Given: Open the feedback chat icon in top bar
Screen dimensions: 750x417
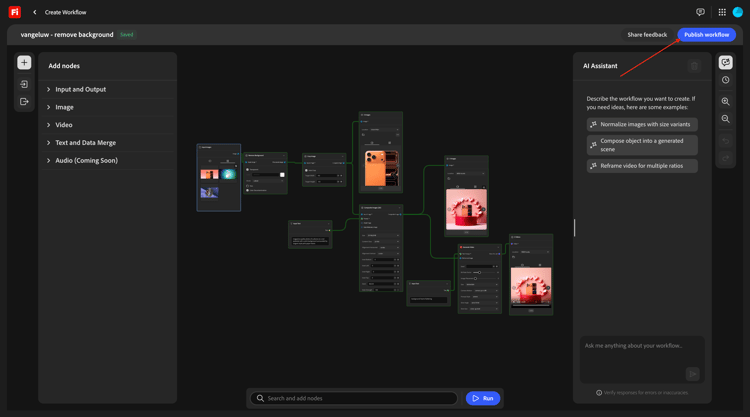Looking at the screenshot, I should click(x=700, y=12).
